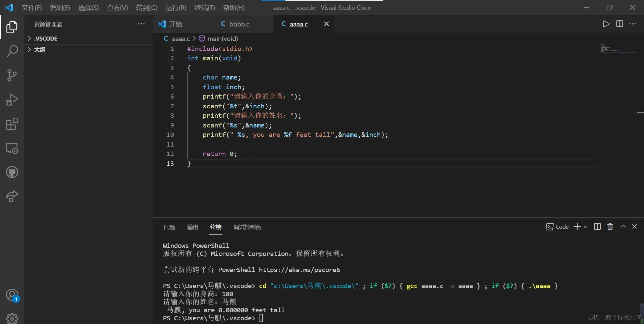The image size is (644, 324).
Task: Click the terminal input prompt cursor
Action: 261,318
